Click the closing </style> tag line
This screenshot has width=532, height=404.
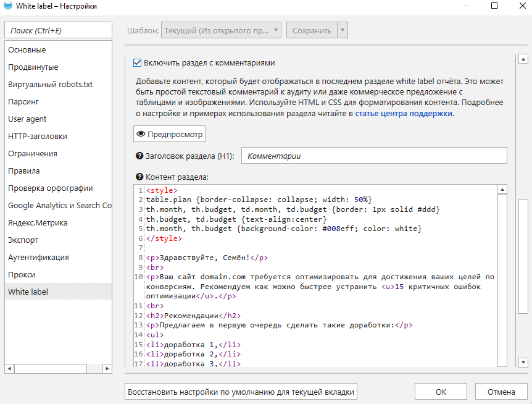164,238
